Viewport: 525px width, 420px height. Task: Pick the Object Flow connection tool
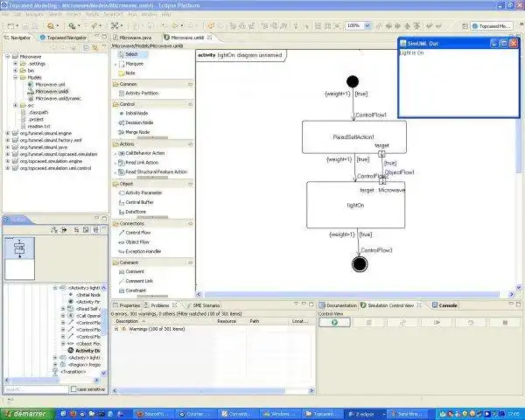click(x=137, y=241)
